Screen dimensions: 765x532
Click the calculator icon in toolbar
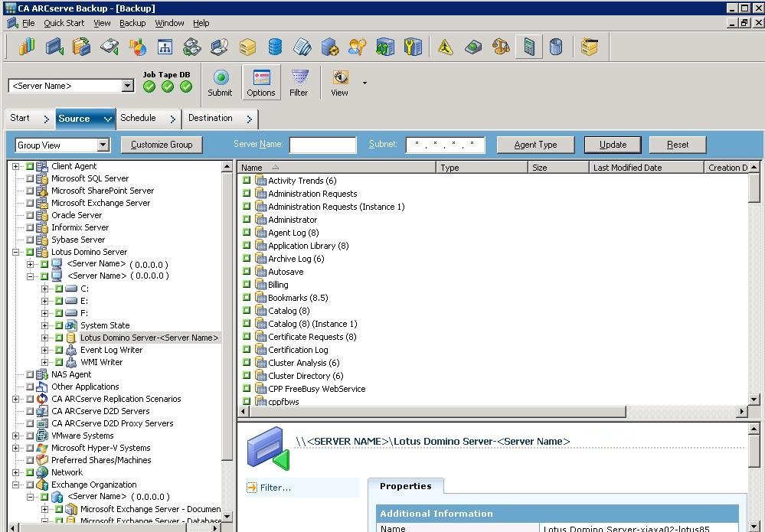click(x=528, y=47)
